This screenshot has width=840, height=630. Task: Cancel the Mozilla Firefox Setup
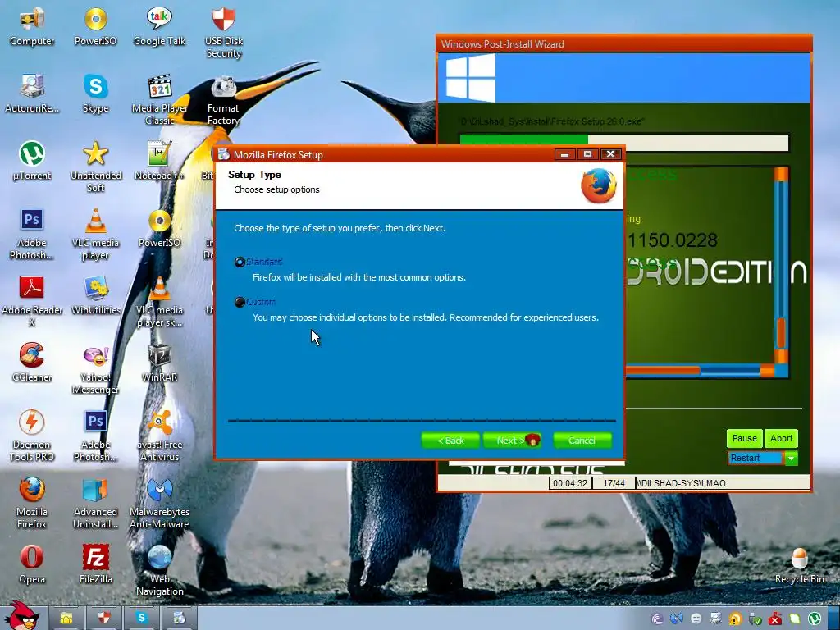click(582, 441)
